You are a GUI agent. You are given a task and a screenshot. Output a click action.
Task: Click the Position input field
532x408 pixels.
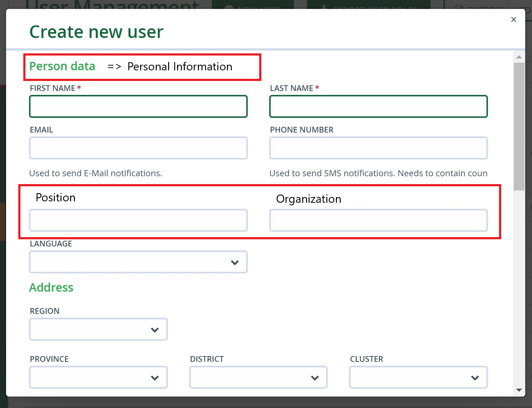(x=138, y=220)
